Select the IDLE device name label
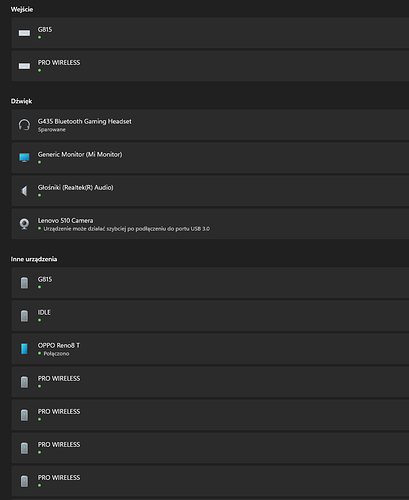409x500 pixels. click(x=44, y=312)
